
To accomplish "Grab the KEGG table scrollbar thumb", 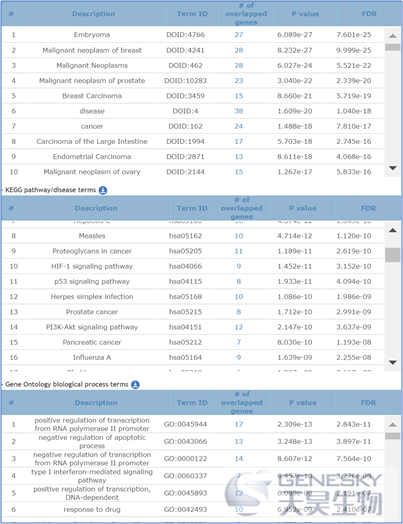I will [393, 255].
